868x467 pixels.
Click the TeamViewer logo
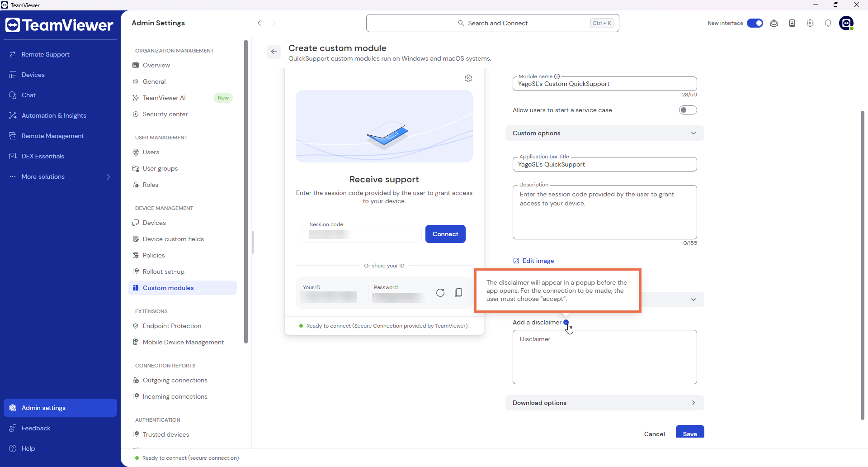(59, 25)
